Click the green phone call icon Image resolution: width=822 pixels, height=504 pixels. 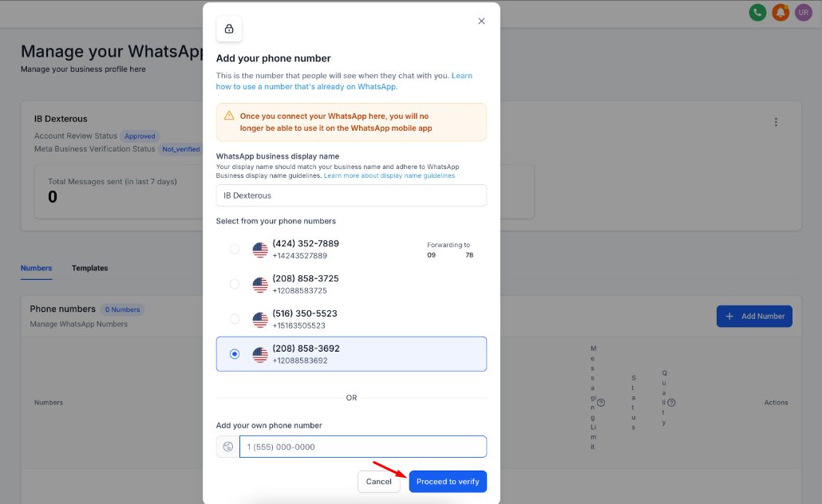coord(757,13)
